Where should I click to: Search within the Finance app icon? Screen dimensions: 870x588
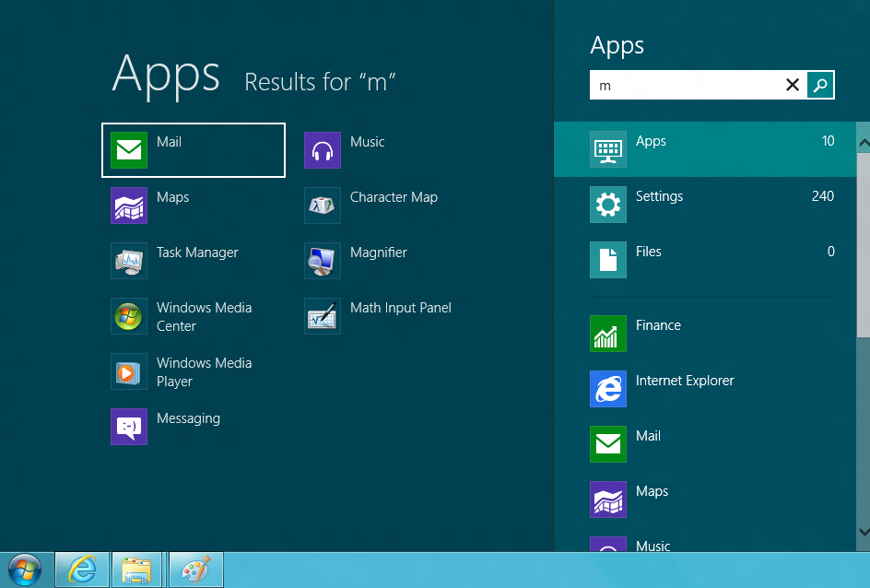pos(608,334)
